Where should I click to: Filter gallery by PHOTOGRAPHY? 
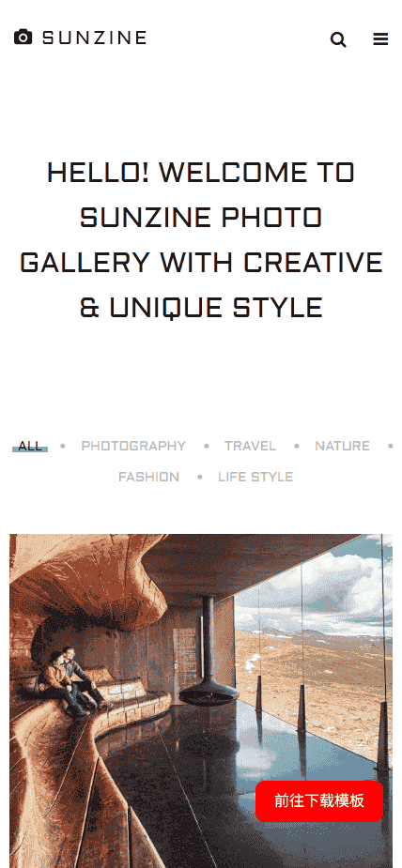(133, 446)
